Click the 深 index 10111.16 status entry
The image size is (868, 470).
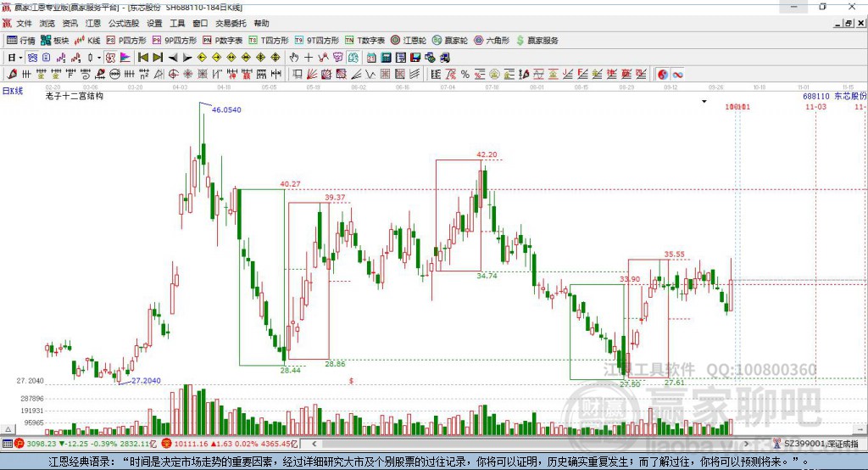point(230,444)
